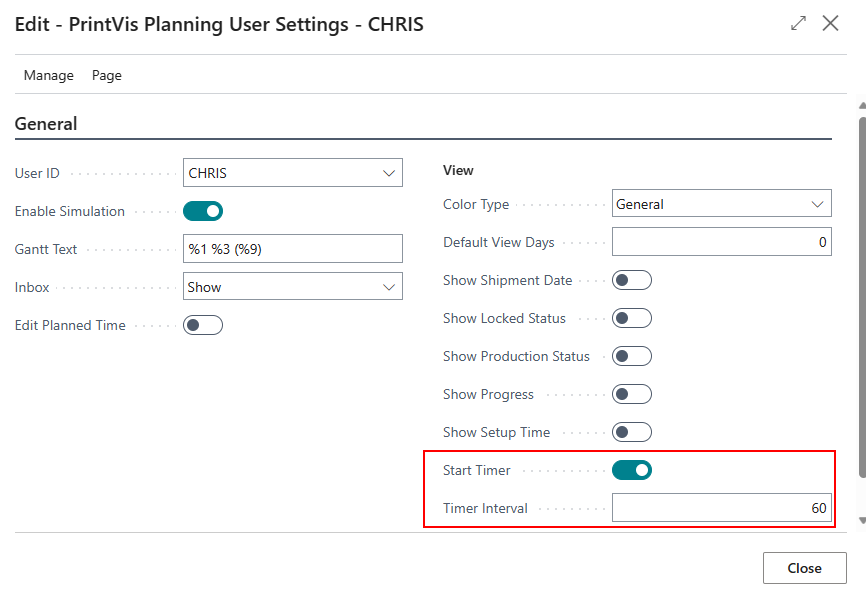Turn on Edit Planned Time toggle
This screenshot has height=601, width=866.
click(x=203, y=325)
